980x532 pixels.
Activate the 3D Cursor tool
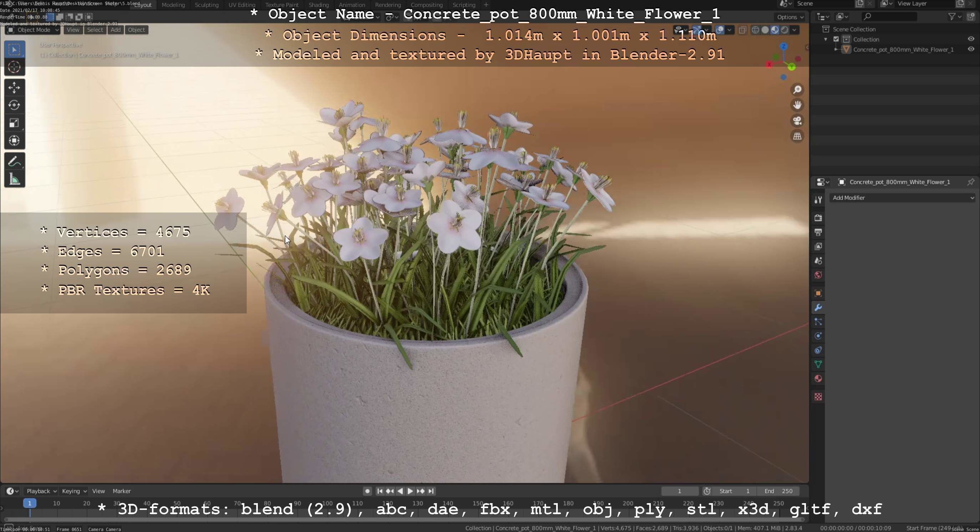(x=15, y=67)
